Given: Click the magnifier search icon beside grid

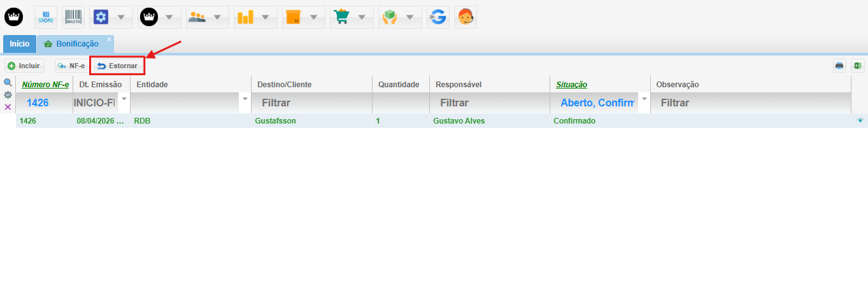Looking at the screenshot, I should pyautogui.click(x=8, y=83).
